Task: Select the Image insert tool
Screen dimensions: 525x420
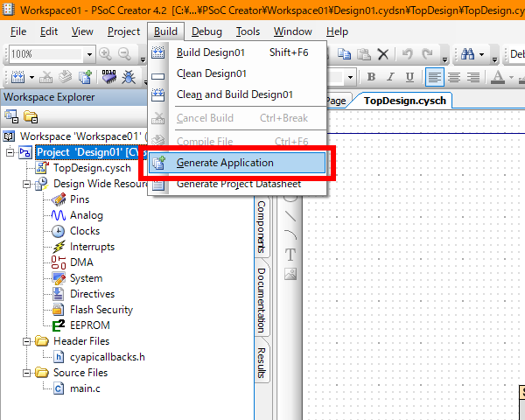Action: coord(290,274)
